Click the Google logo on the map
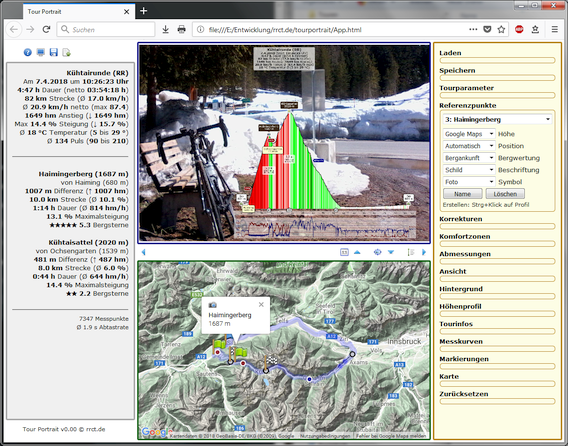 point(155,432)
